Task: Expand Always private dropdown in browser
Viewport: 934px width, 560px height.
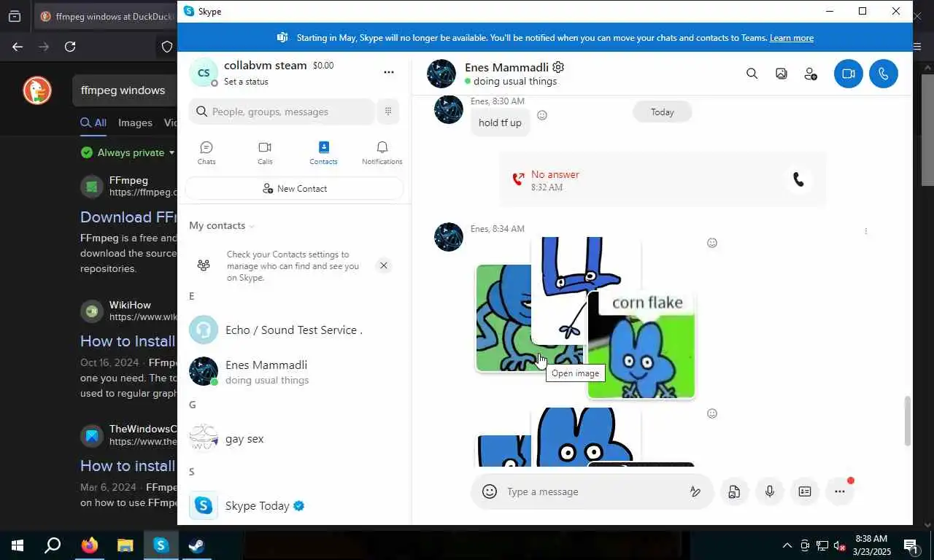Action: 128,152
